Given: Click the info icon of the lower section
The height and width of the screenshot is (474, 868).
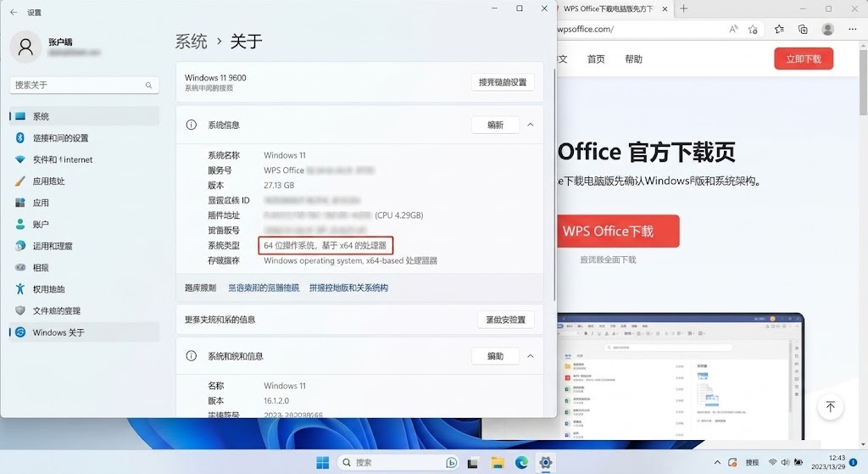Looking at the screenshot, I should pyautogui.click(x=191, y=356).
